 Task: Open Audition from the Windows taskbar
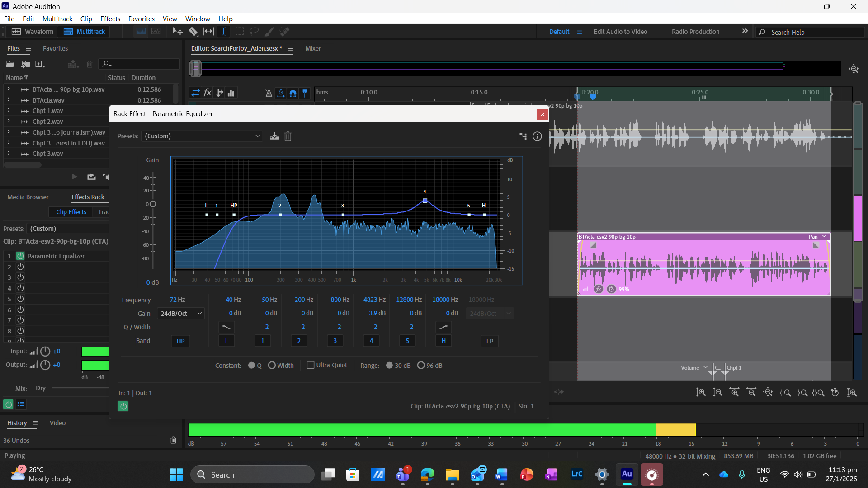627,474
